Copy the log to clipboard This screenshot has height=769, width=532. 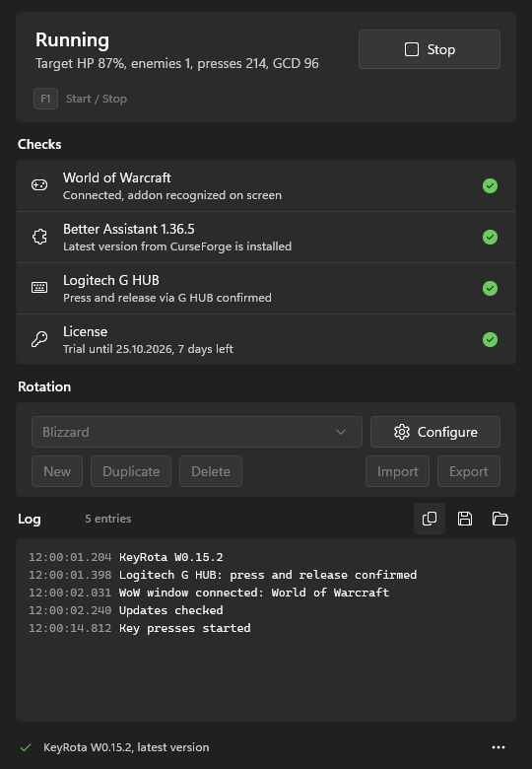430,519
